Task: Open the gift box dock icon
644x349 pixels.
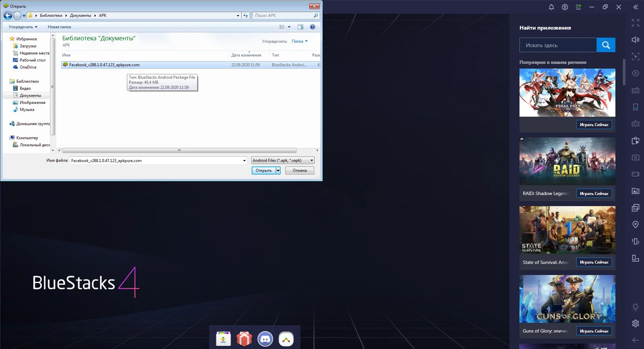Action: (244, 339)
